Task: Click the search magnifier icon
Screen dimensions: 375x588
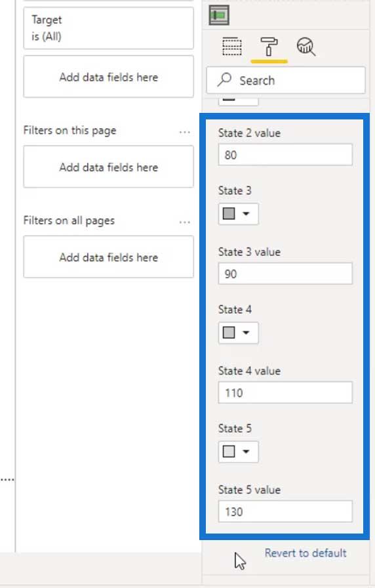Action: (x=224, y=80)
